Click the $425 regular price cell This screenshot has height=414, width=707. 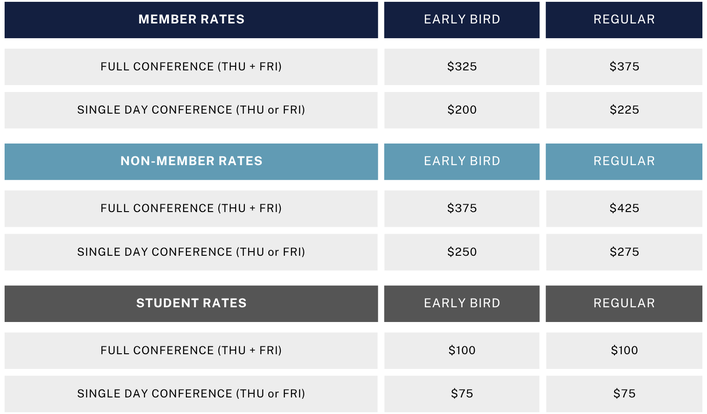coord(624,209)
